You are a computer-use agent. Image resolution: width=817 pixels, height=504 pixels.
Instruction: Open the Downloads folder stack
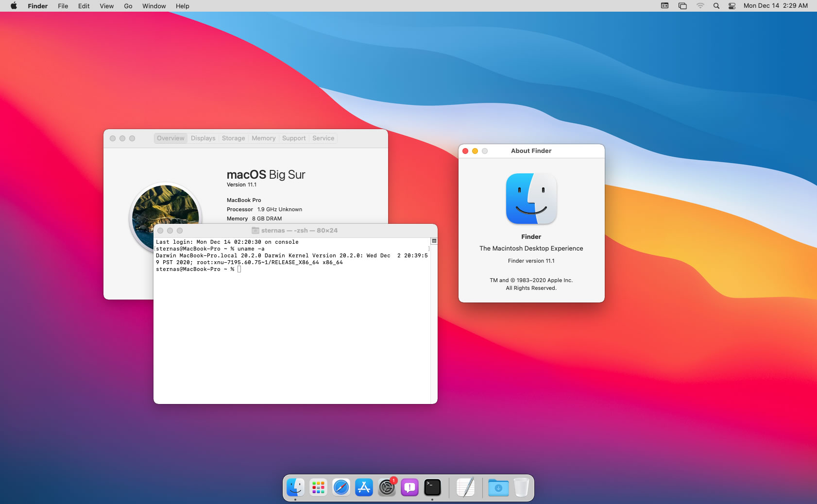(x=498, y=487)
